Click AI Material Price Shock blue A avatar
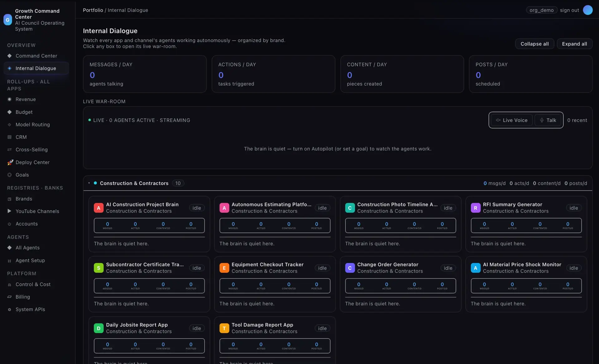This screenshot has width=599, height=364. pos(475,268)
